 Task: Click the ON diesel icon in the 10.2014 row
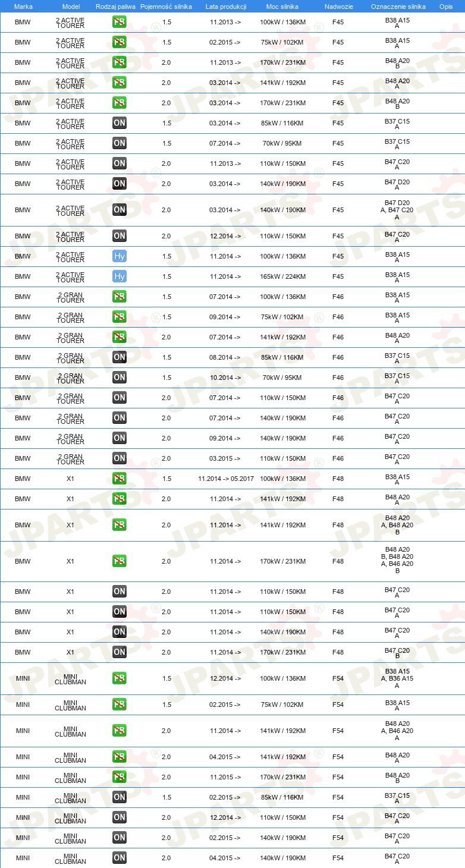[120, 378]
